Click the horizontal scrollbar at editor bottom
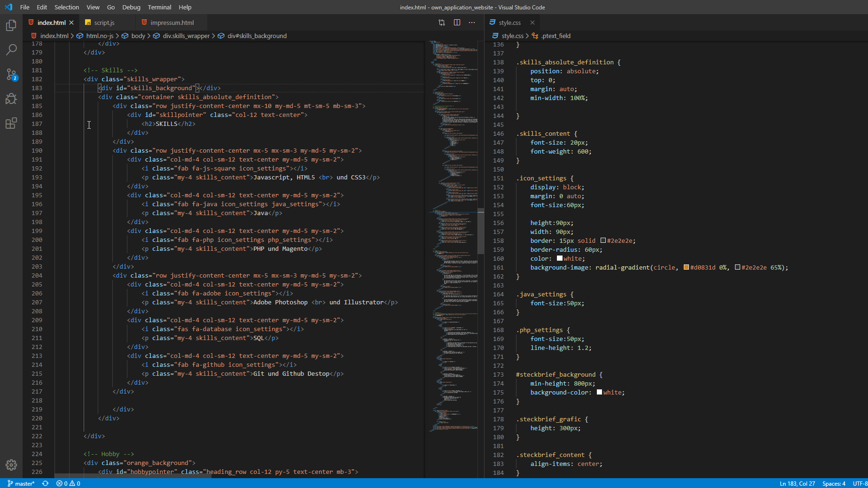The image size is (868, 488). 133,475
